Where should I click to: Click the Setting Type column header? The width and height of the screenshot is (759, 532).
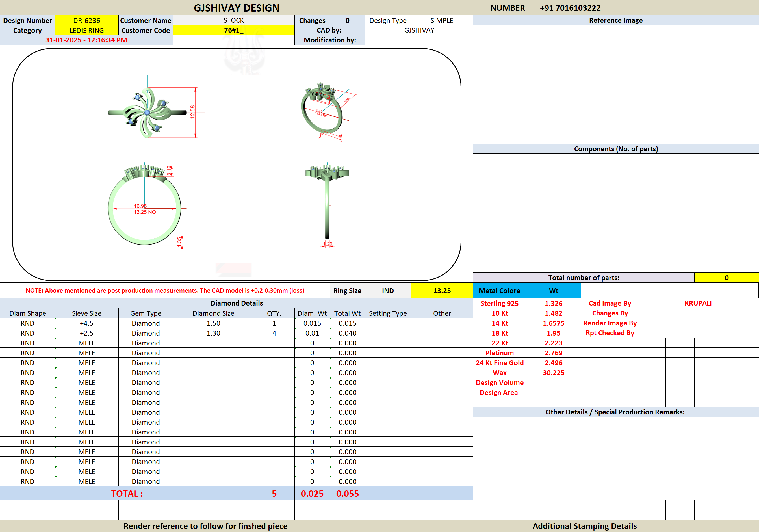click(388, 313)
